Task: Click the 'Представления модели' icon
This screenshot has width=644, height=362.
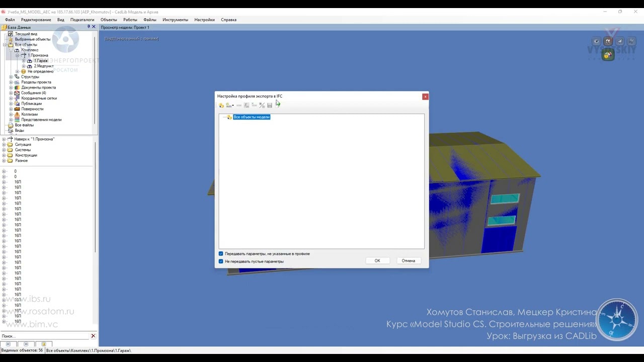Action: pos(17,120)
